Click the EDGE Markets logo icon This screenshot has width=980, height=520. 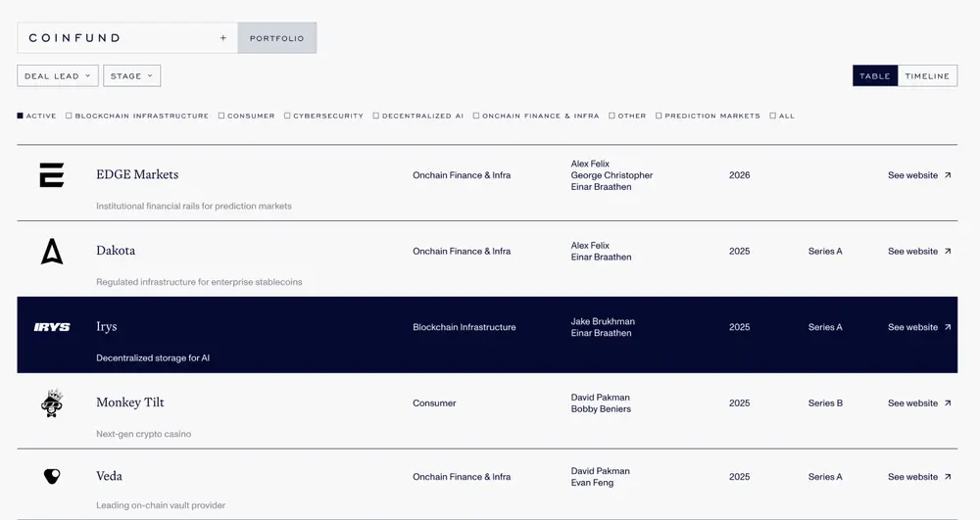click(x=52, y=174)
